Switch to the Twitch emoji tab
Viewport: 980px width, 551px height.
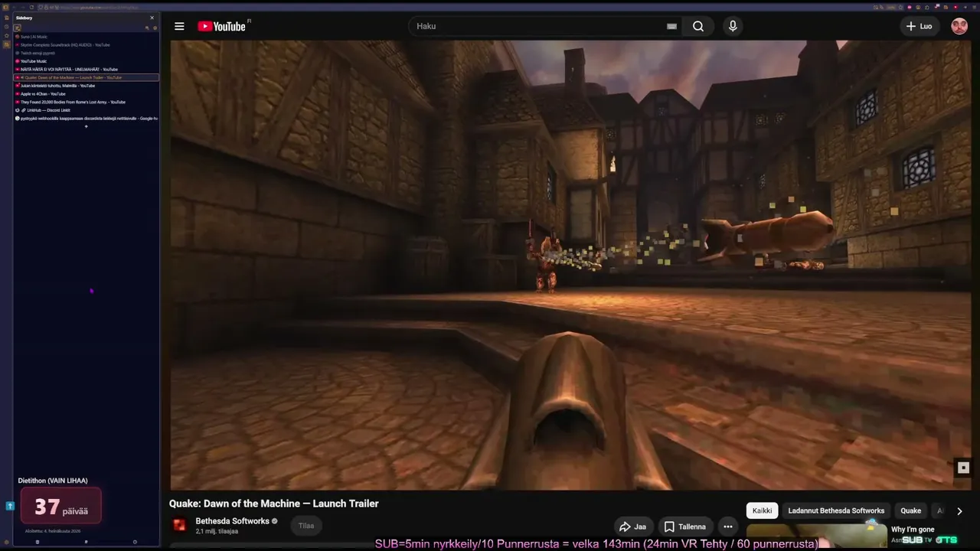pyautogui.click(x=86, y=53)
